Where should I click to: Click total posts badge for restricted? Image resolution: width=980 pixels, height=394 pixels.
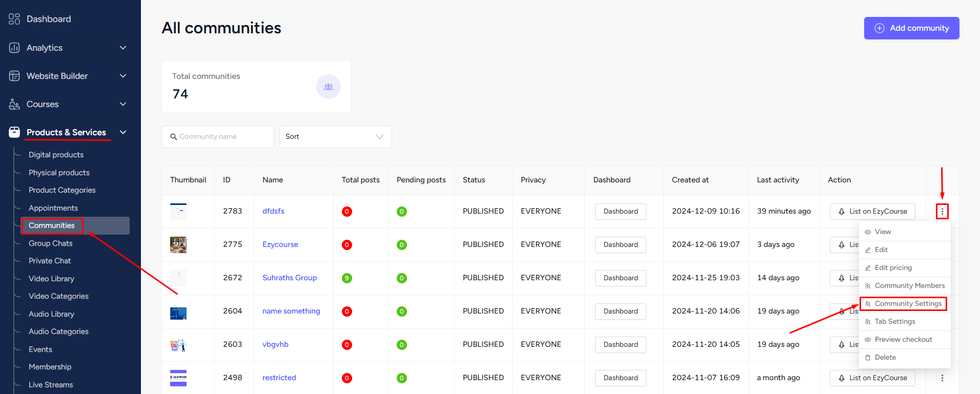[x=347, y=378]
